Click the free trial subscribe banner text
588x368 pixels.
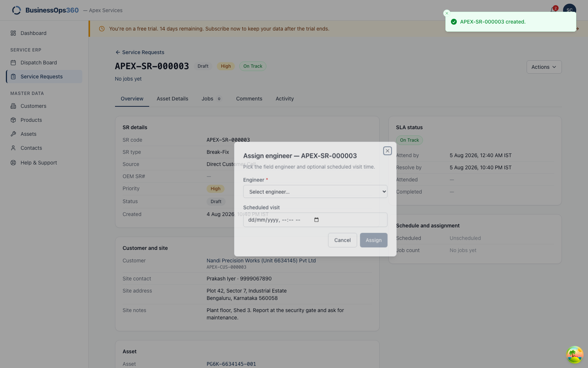click(219, 29)
